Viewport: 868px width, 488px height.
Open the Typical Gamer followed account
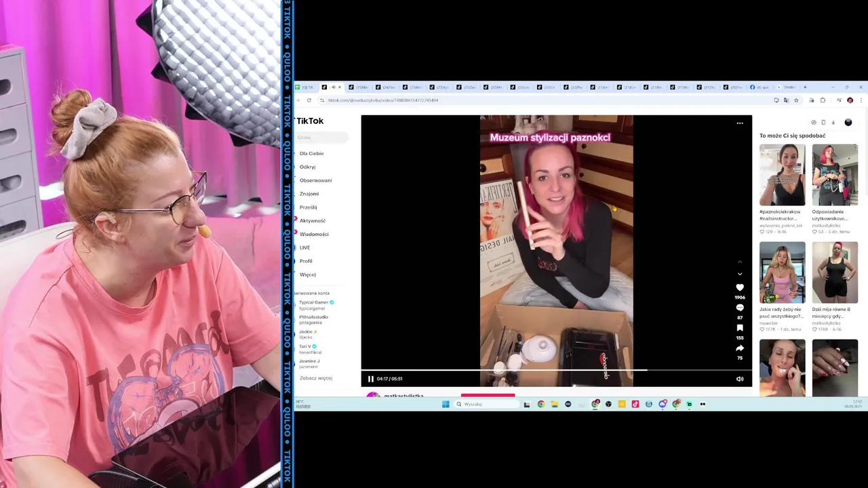click(x=315, y=305)
